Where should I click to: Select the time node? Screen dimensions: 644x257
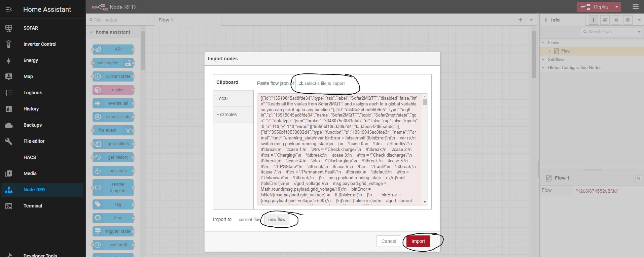[113, 218]
